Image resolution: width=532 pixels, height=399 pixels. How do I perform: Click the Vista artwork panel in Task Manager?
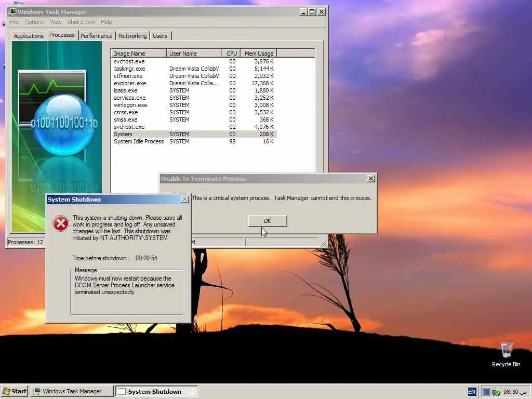point(57,137)
